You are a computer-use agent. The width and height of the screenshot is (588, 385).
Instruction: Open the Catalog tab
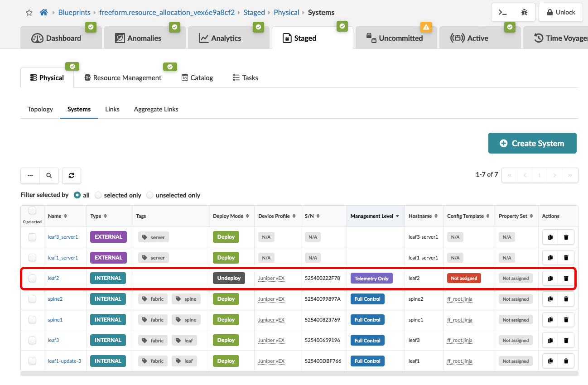(x=198, y=78)
